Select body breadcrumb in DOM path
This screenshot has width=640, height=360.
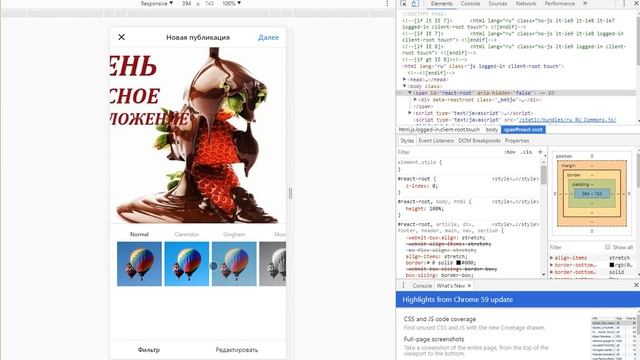[491, 129]
